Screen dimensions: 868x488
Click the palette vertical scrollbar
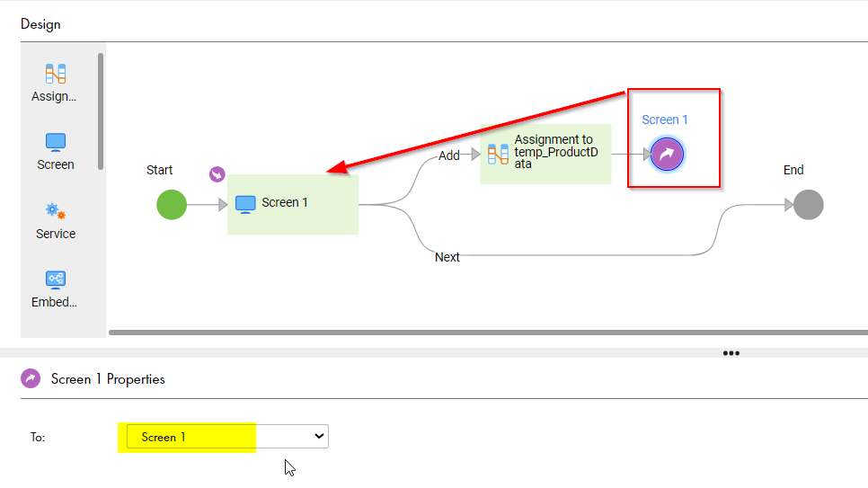coord(101,111)
